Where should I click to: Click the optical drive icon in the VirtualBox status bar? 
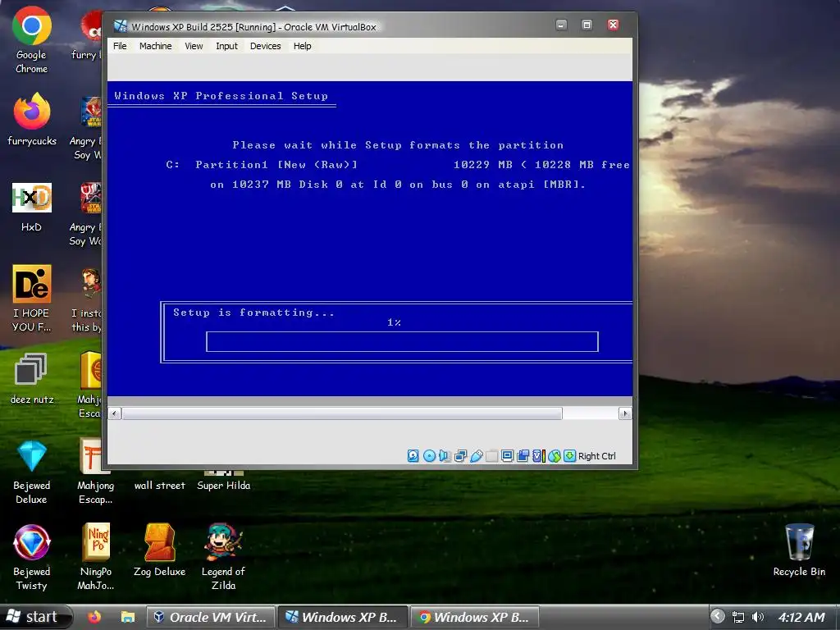coord(429,456)
